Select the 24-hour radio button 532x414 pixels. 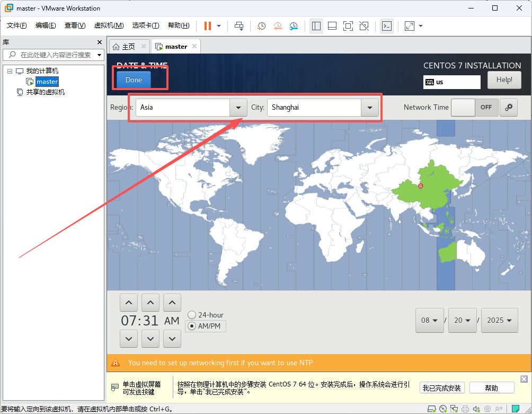pyautogui.click(x=192, y=315)
